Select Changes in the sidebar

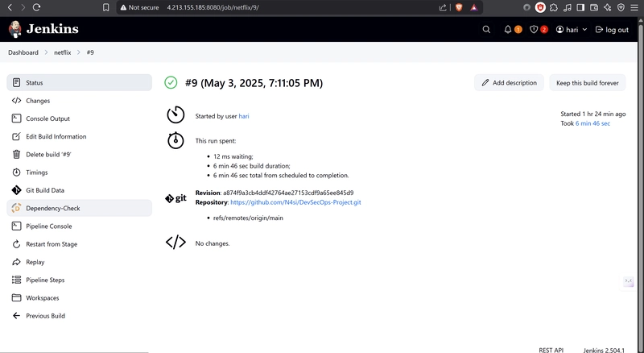[x=38, y=101]
